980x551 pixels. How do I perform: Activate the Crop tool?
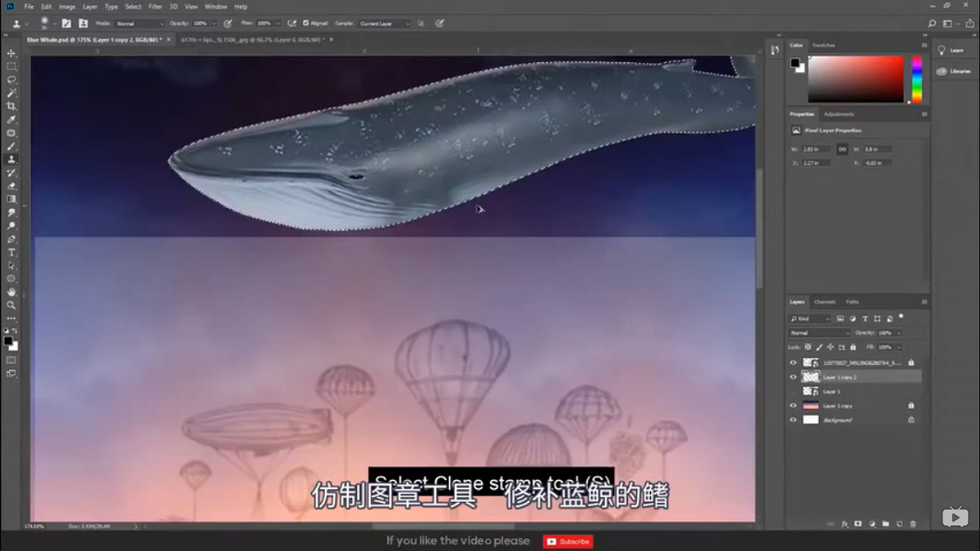[x=11, y=106]
